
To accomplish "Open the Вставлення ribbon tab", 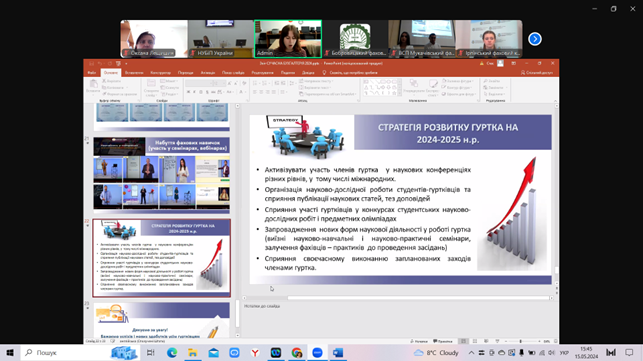I will coord(134,73).
